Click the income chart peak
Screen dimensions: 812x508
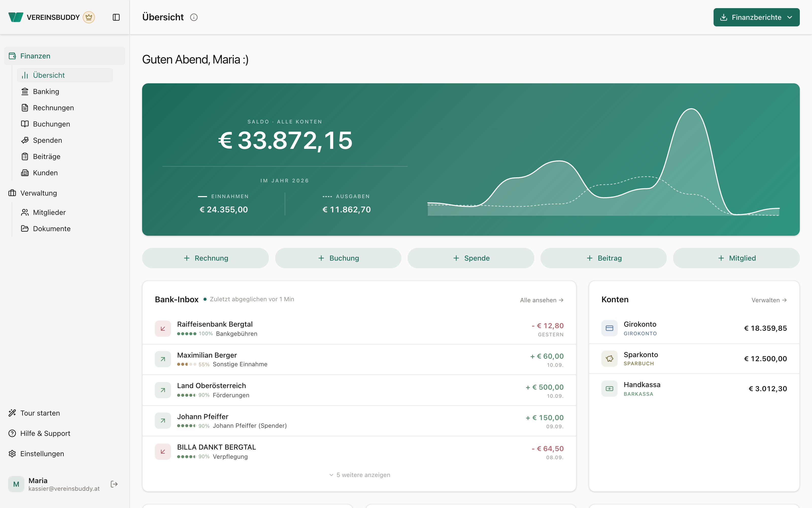tap(691, 109)
